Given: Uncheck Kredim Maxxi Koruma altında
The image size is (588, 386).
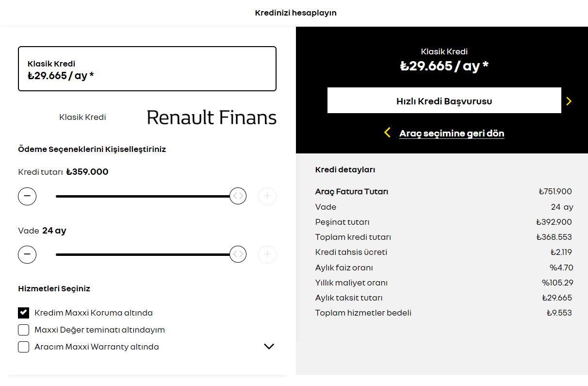Looking at the screenshot, I should 23,313.
